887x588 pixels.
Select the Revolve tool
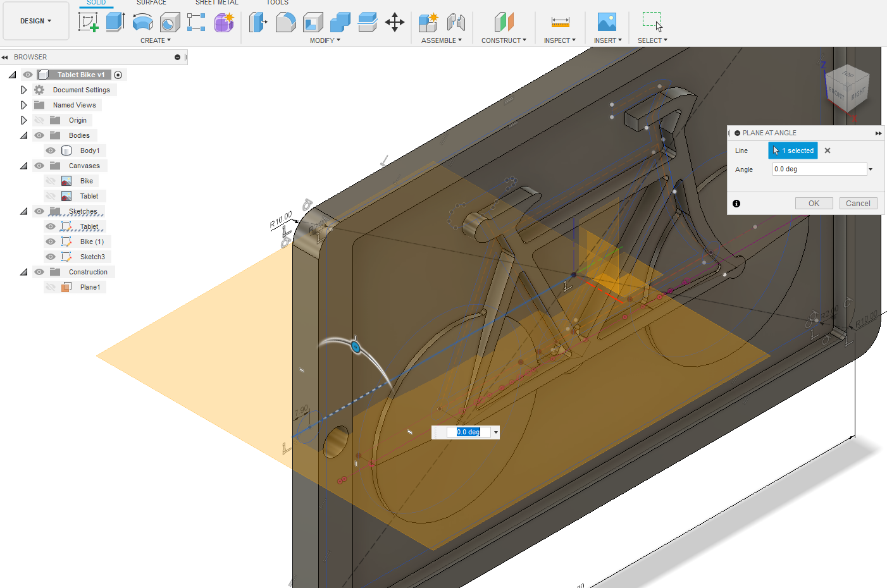[142, 22]
